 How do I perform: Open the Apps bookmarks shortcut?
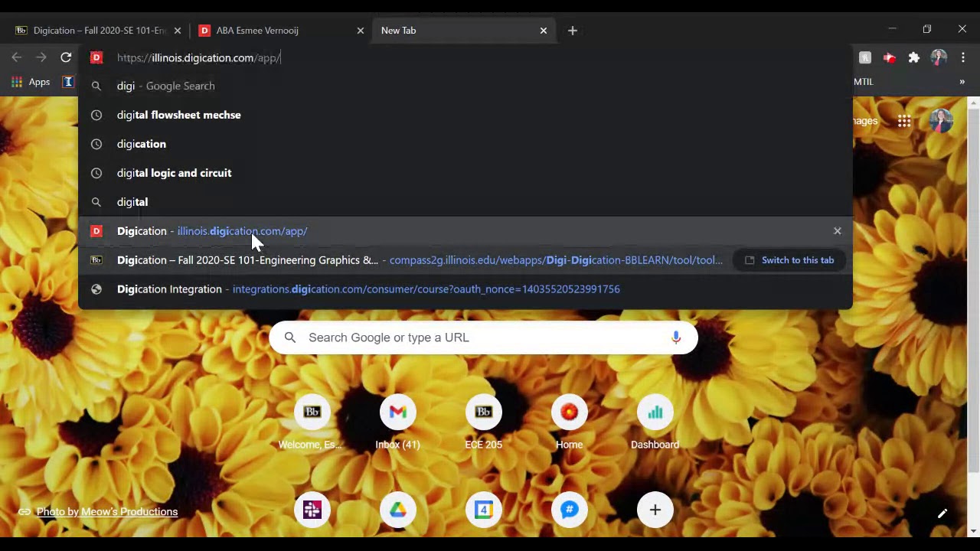click(x=31, y=82)
